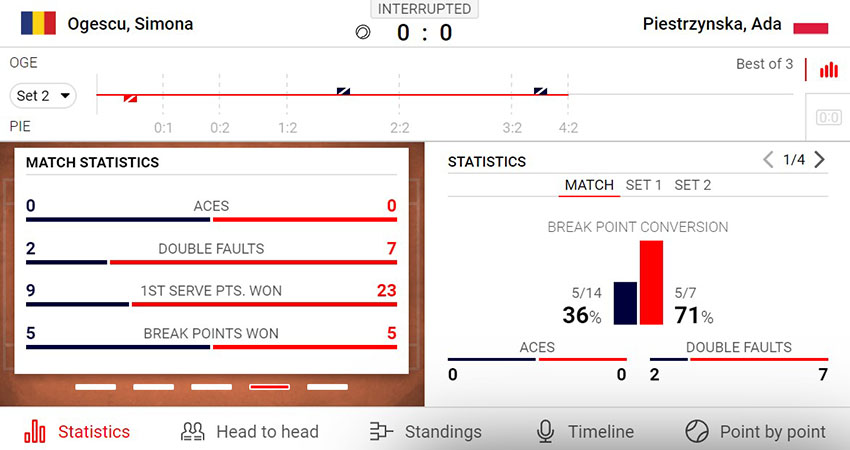Click the tennis ball icon beside the score
Image resolution: width=850 pixels, height=450 pixels.
coord(363,32)
